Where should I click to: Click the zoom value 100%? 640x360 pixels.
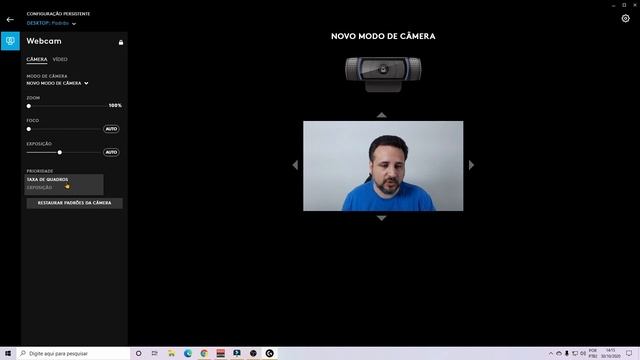pos(115,105)
